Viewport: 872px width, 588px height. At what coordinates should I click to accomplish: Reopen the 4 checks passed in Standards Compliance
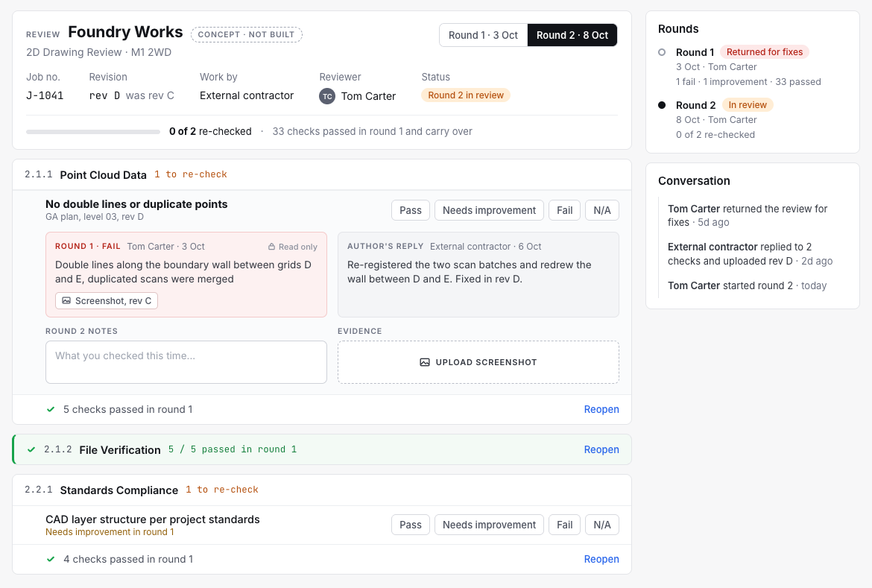(601, 559)
